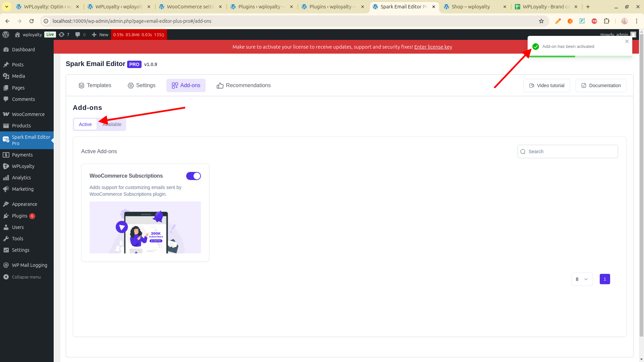Open WPLoyalty in the sidebar
The image size is (644, 362).
(23, 166)
